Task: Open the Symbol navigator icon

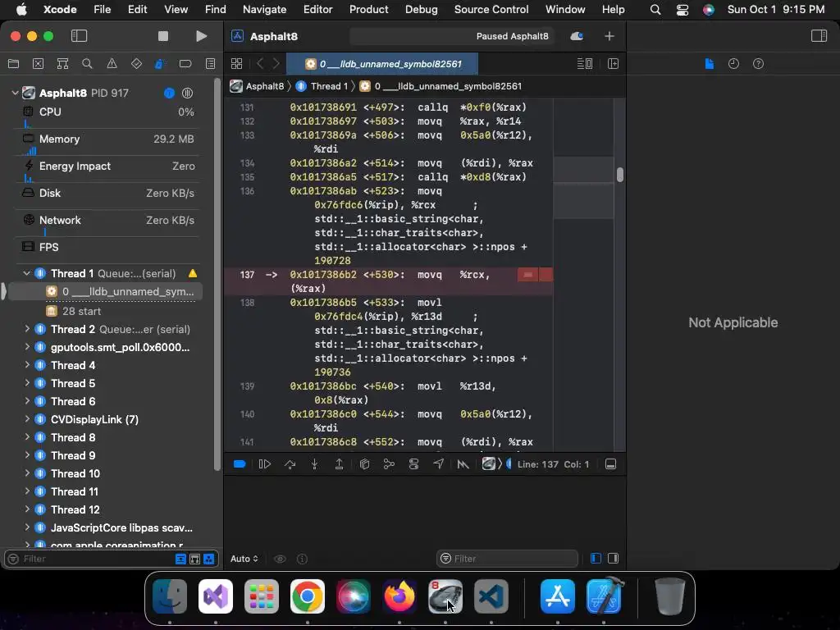Action: tap(62, 64)
